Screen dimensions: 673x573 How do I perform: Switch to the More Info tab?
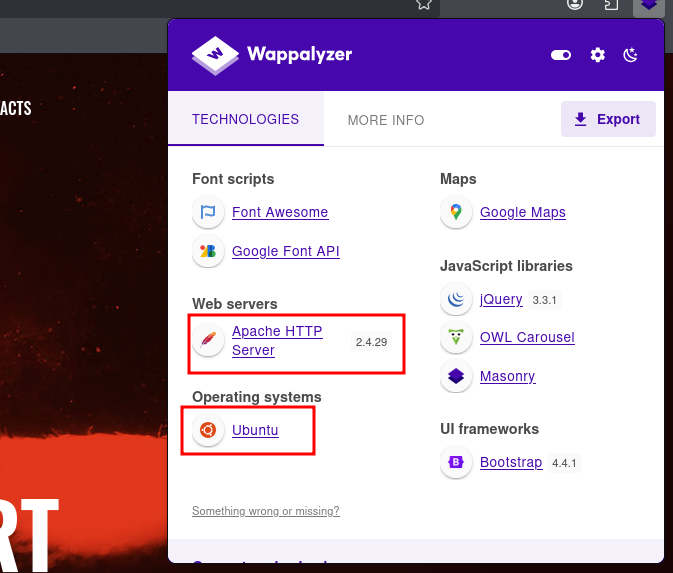coord(385,120)
